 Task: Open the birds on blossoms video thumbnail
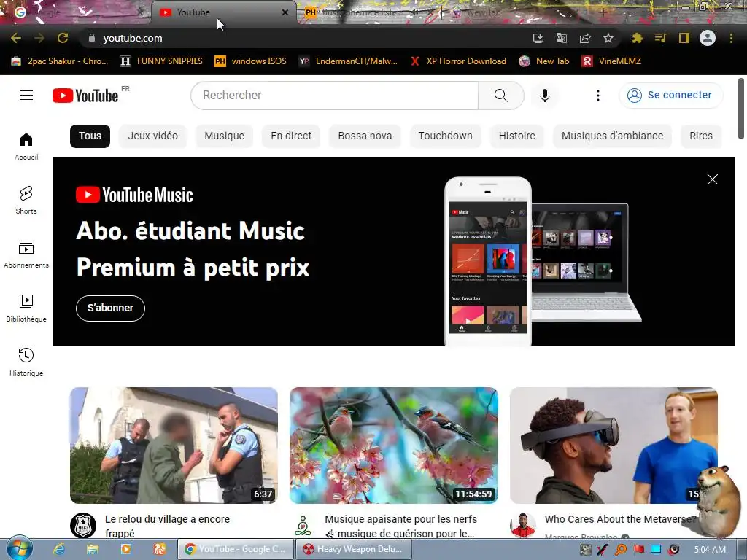click(394, 446)
